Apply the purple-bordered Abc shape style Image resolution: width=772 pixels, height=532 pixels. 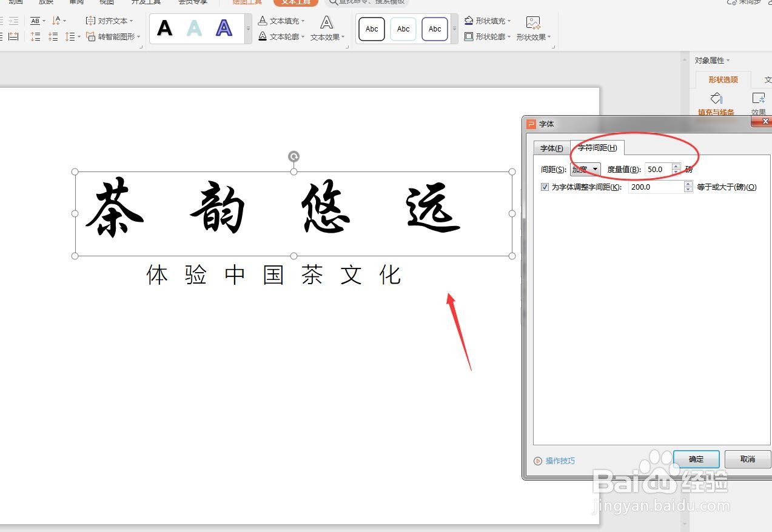(x=435, y=29)
